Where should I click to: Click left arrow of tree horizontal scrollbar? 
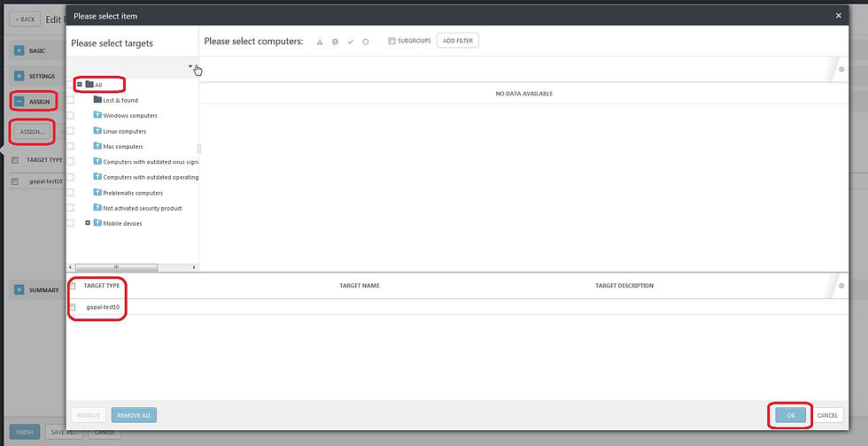69,267
